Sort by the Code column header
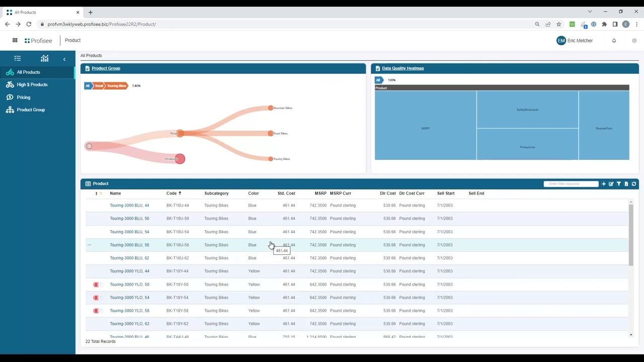644x362 pixels. [172, 194]
